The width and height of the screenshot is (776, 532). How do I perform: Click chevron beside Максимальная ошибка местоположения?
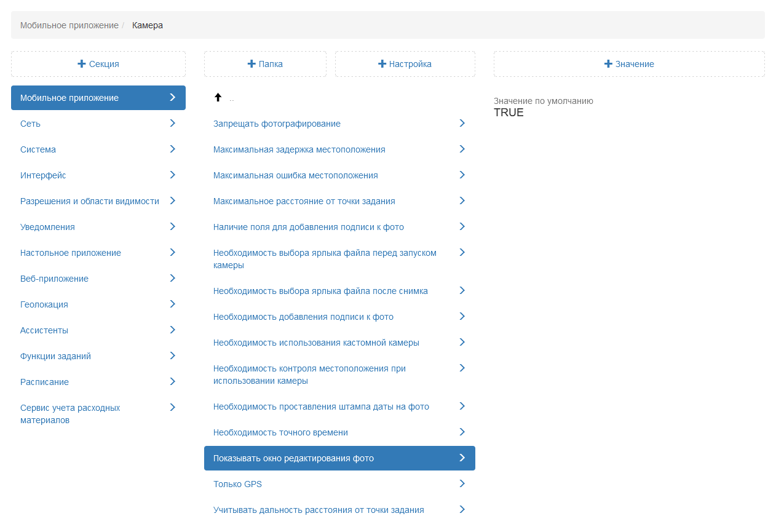coord(462,175)
